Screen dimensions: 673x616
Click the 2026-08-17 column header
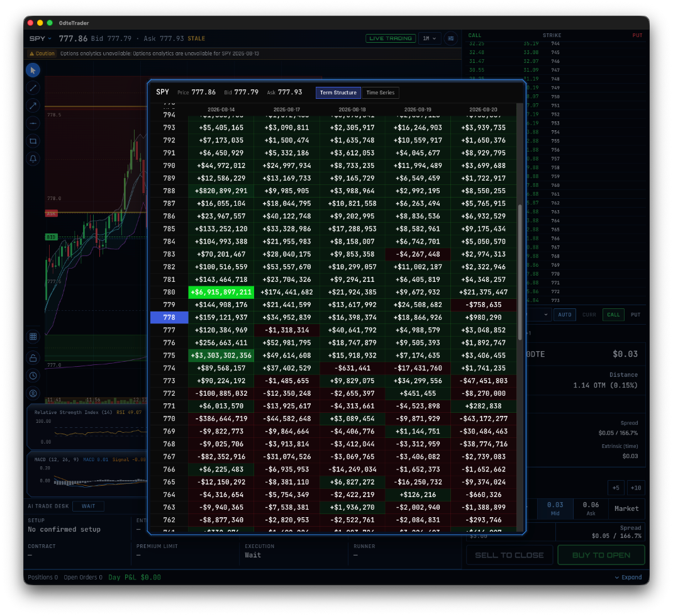(287, 110)
